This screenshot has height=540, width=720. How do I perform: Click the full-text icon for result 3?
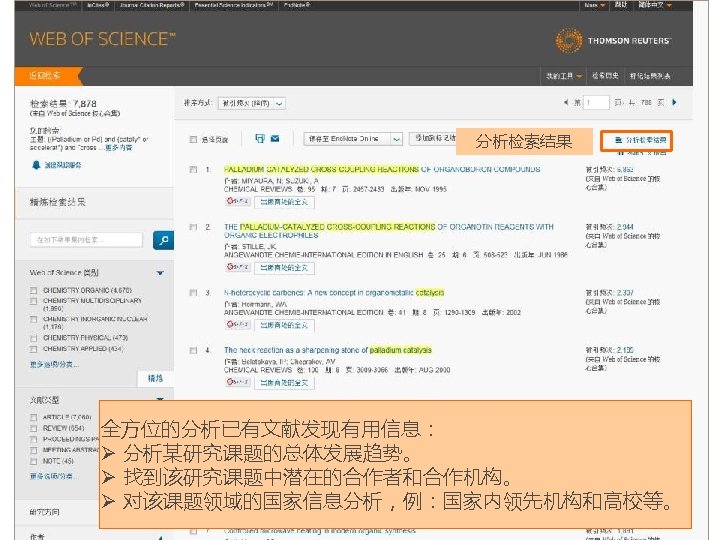(x=237, y=324)
